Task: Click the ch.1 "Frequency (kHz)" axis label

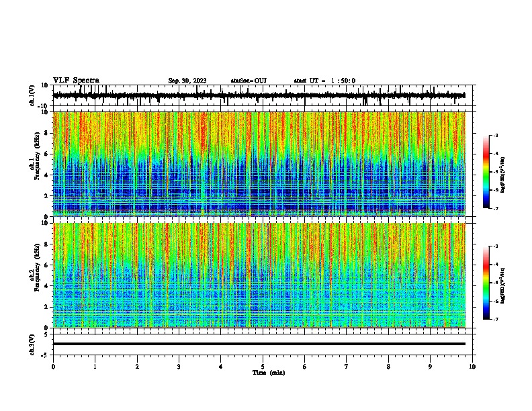Action: point(38,156)
